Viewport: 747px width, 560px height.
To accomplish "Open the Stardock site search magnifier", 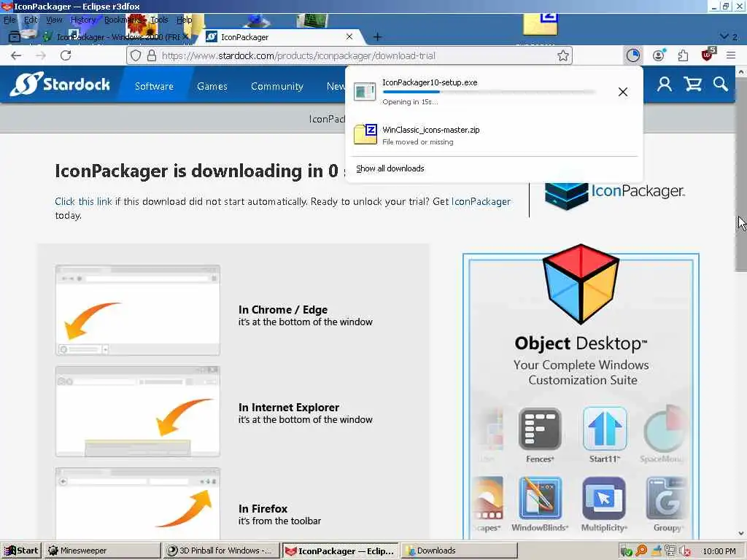I will point(720,85).
